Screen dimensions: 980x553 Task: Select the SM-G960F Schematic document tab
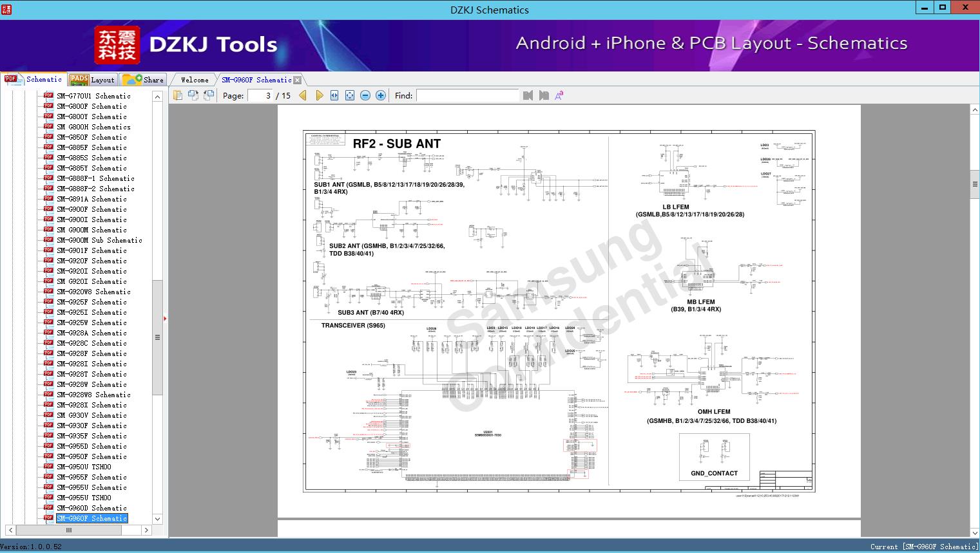click(256, 80)
